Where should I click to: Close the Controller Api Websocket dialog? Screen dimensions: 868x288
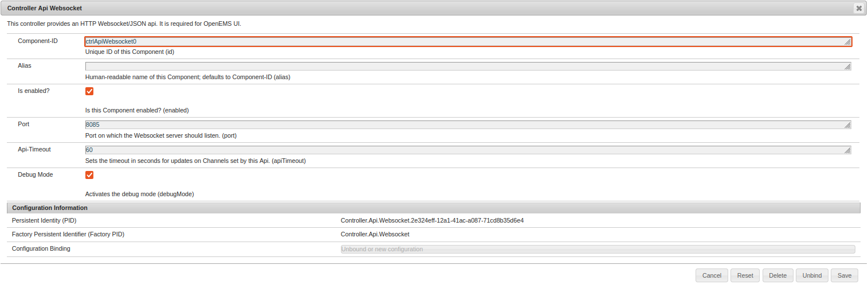pos(858,8)
